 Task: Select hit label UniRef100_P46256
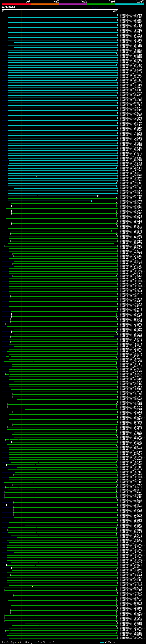[x=131, y=133]
